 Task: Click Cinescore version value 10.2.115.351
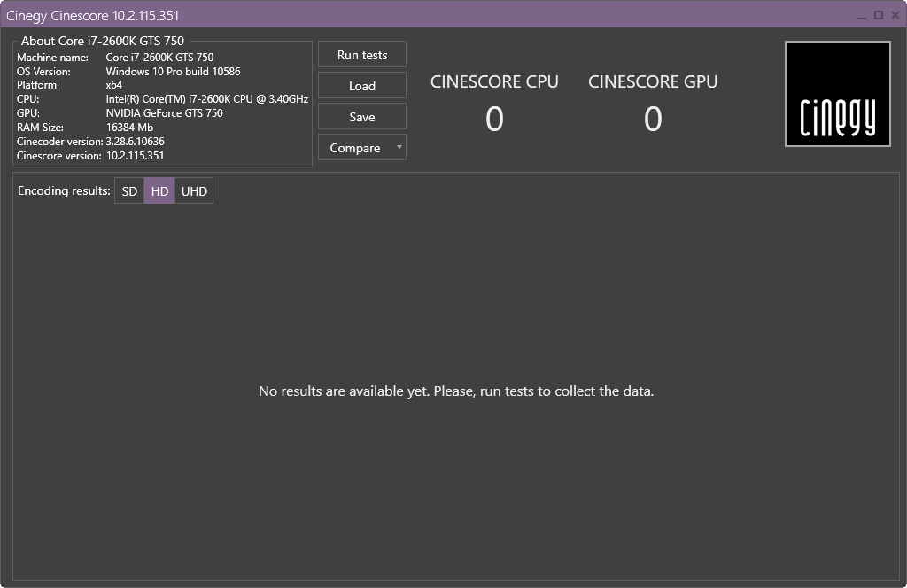point(135,156)
